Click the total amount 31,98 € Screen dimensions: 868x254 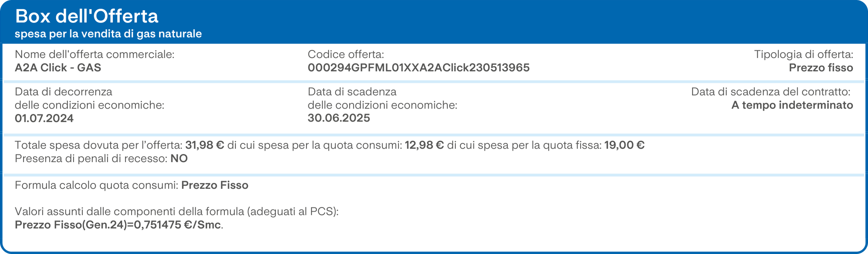[205, 145]
